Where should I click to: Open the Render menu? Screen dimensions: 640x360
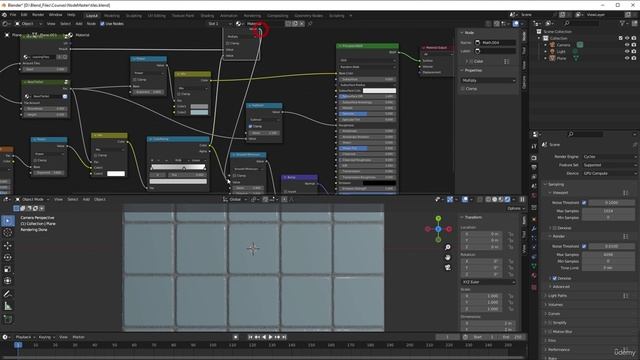pos(38,15)
